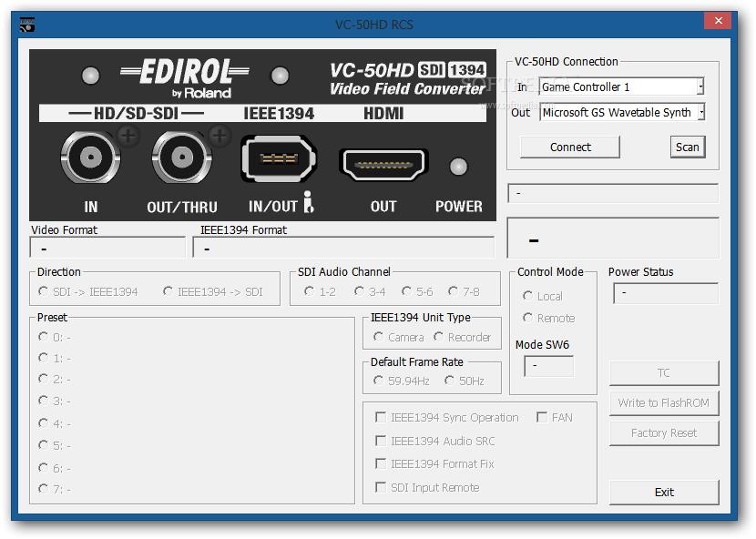The width and height of the screenshot is (756, 539).
Task: Choose SDI audio channel 7-8
Action: [x=464, y=291]
